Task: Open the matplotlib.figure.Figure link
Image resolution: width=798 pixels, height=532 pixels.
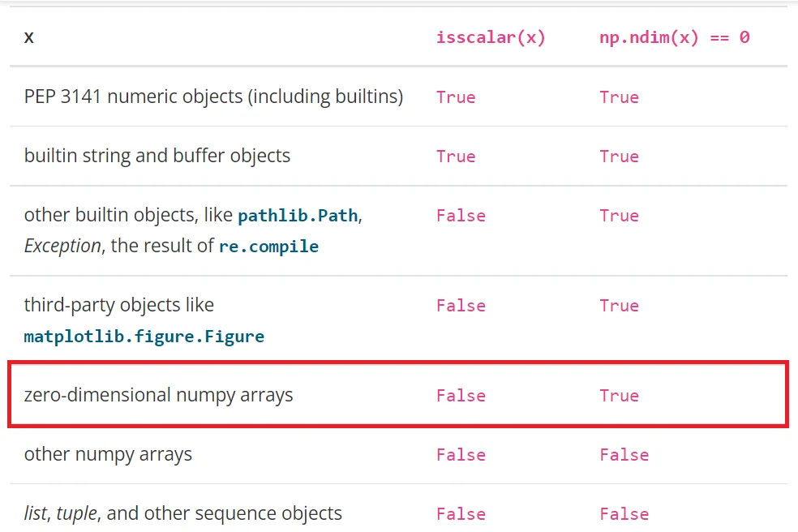Action: (144, 336)
